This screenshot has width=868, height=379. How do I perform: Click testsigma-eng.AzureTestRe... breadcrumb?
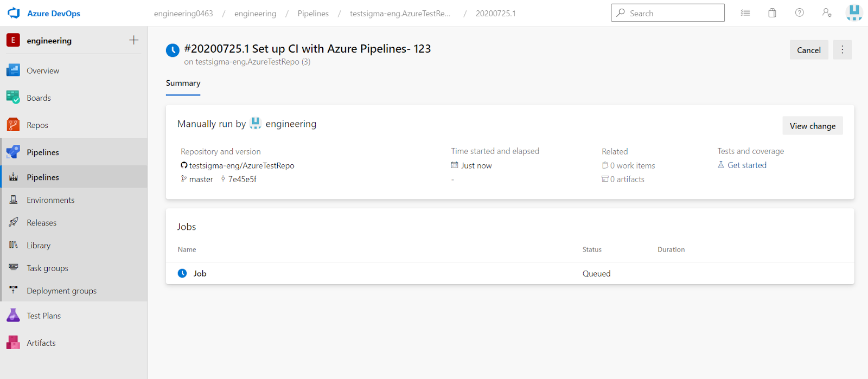[400, 14]
